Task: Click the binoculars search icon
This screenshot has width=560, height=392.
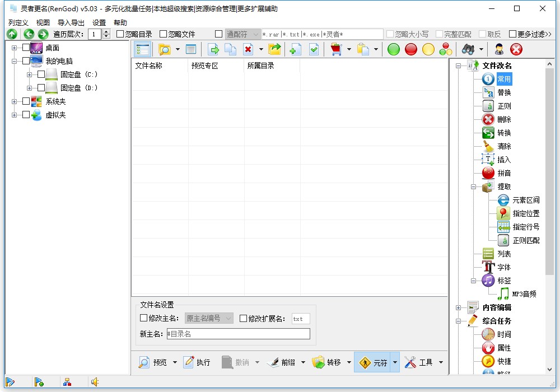Action: point(468,49)
